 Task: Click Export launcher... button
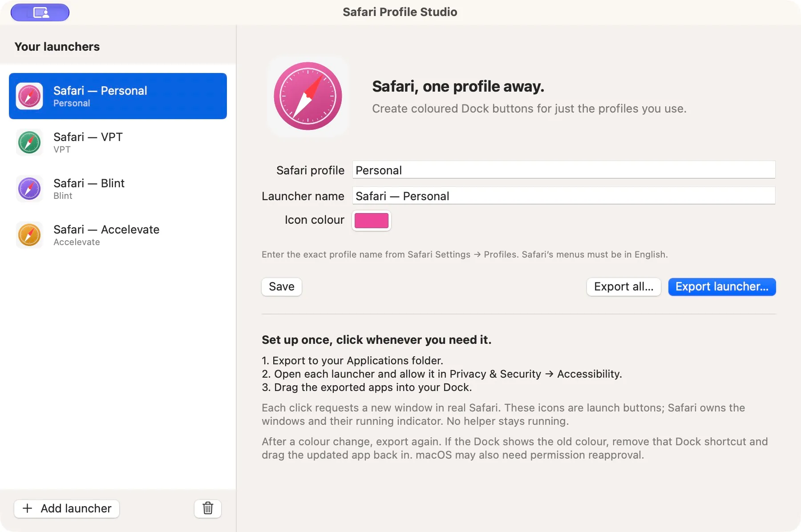click(722, 287)
